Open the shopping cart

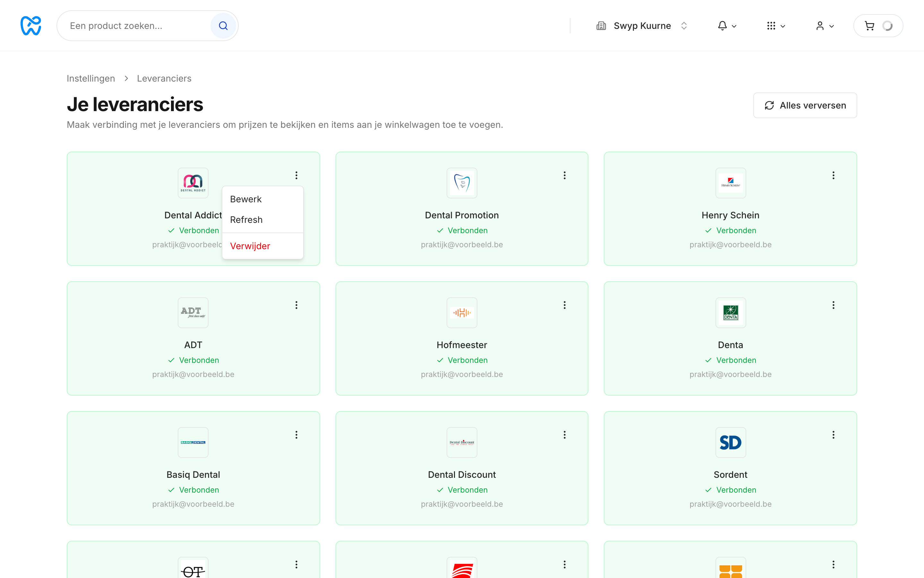(878, 26)
